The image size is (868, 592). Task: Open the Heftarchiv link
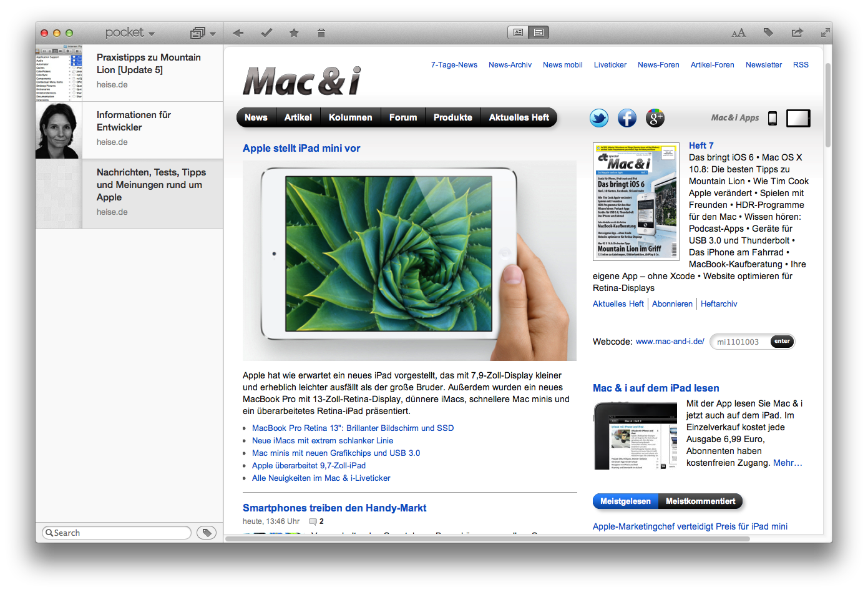[719, 304]
